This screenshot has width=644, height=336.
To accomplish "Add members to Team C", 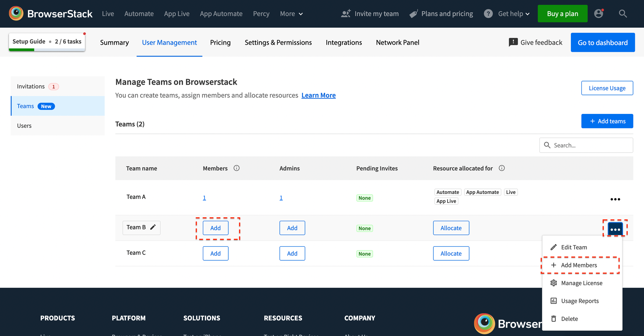I will point(215,253).
